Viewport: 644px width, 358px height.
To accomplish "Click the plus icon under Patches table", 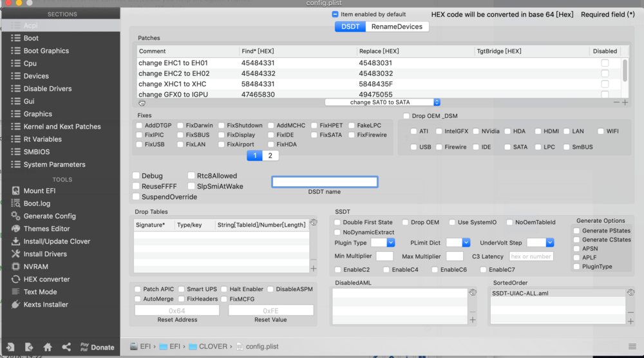I will (x=625, y=102).
